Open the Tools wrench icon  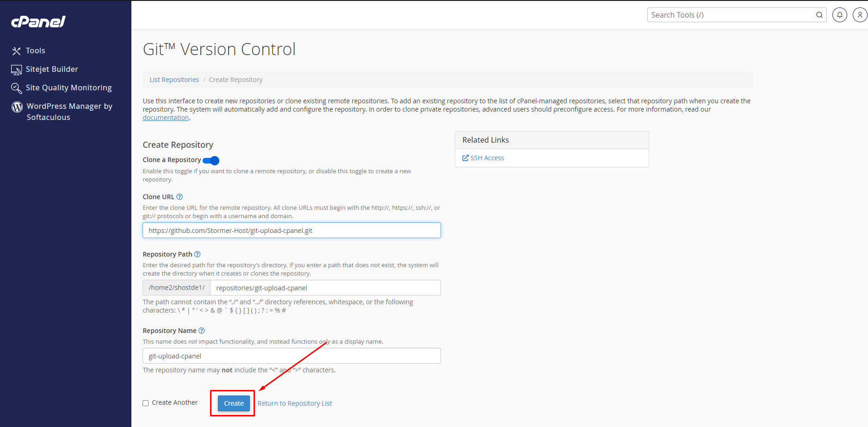[x=17, y=51]
